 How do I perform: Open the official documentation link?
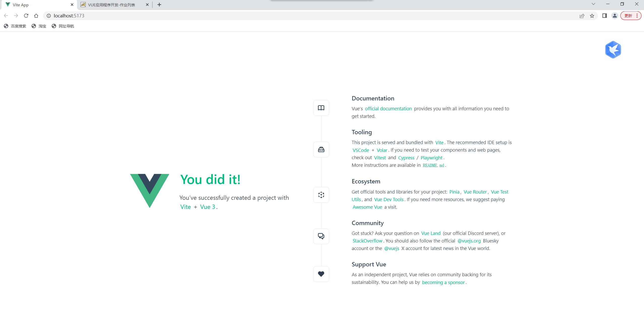pos(388,108)
